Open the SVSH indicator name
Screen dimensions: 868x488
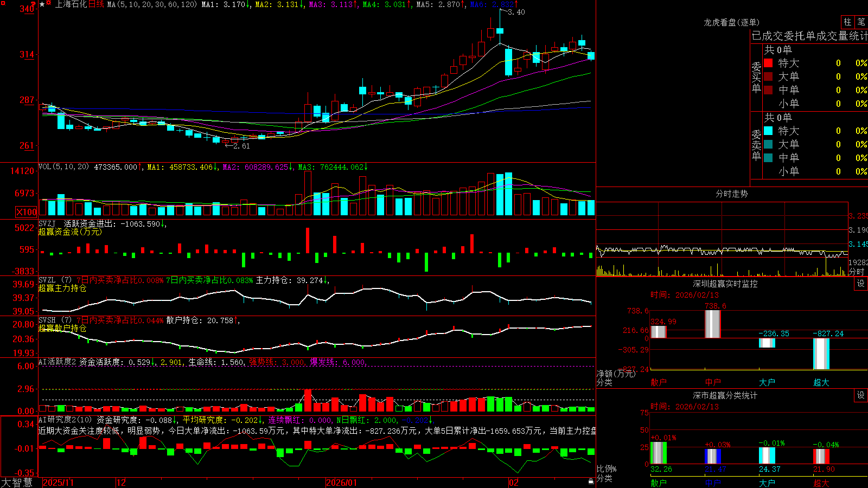point(47,320)
